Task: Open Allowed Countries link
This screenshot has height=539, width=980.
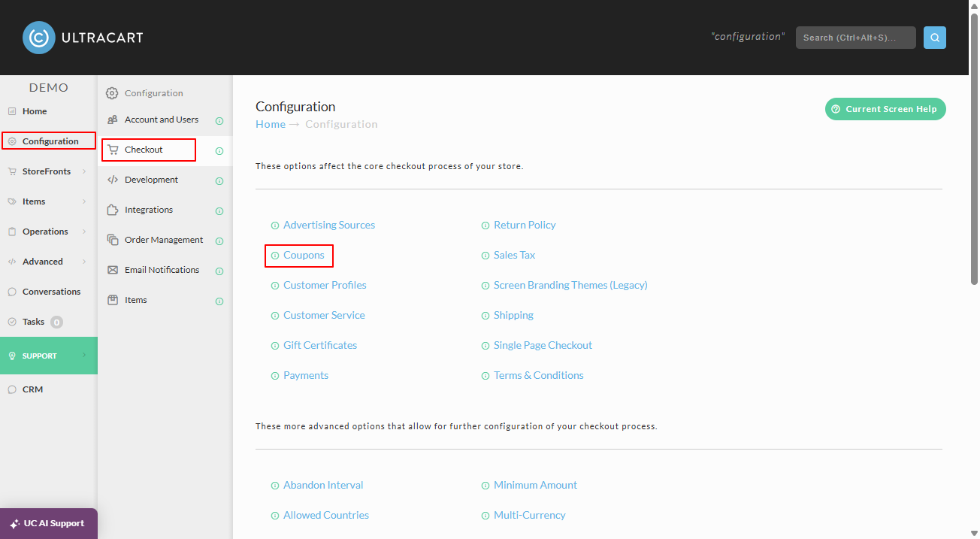Action: tap(326, 515)
